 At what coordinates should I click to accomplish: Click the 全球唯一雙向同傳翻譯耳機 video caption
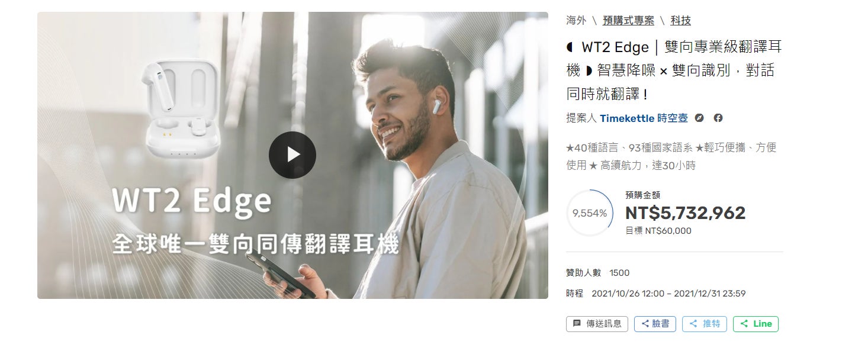256,244
